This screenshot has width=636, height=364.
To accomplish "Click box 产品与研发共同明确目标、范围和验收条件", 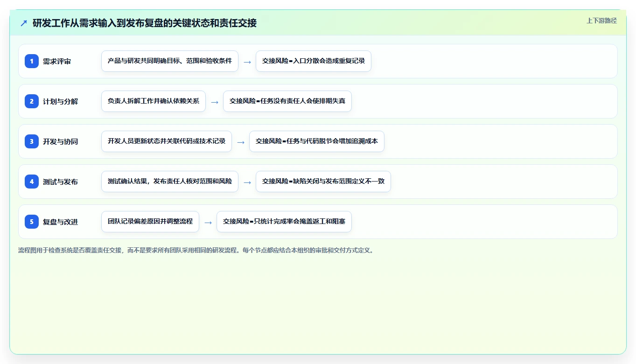I will click(x=170, y=61).
